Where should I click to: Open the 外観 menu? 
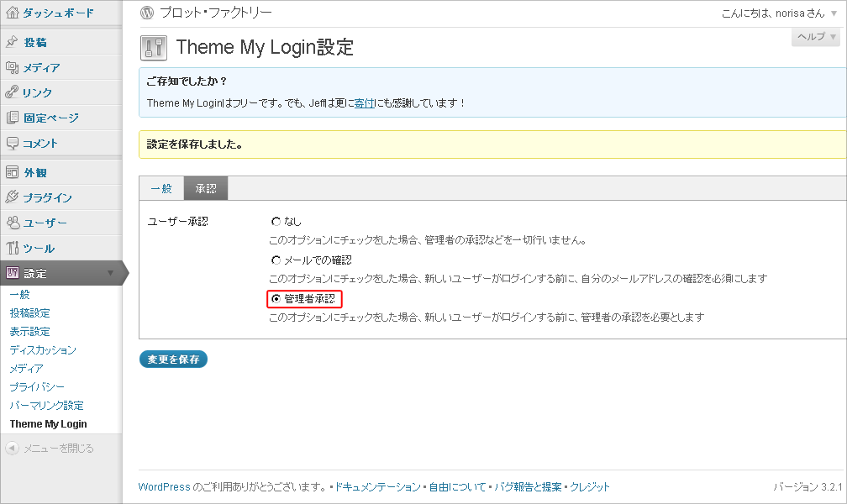pos(35,173)
